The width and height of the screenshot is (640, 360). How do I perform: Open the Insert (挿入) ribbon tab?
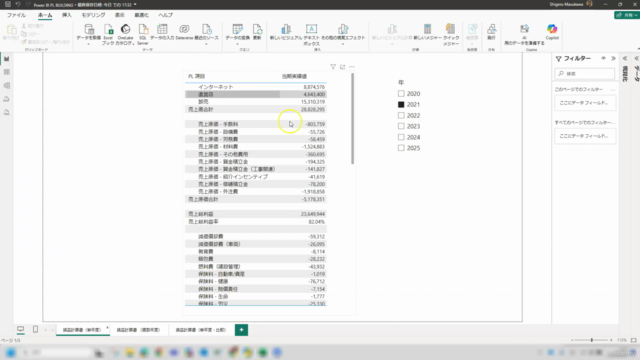pos(67,15)
